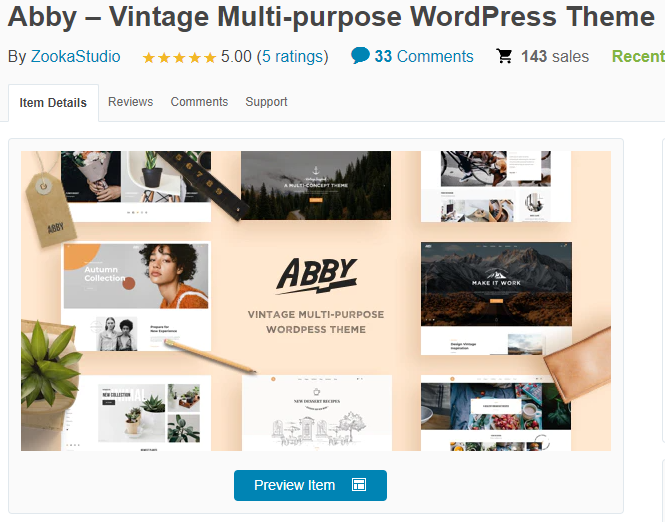
Task: Click the Make It Work demo screenshot
Action: [x=496, y=298]
